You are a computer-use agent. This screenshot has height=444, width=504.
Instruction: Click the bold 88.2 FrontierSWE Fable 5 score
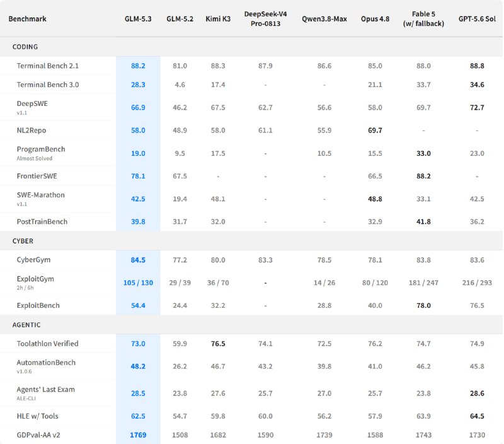click(x=423, y=176)
